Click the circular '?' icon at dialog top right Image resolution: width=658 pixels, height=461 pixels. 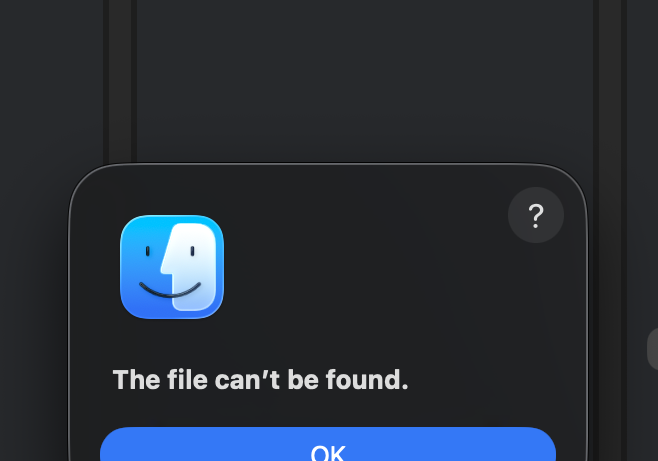pos(535,215)
